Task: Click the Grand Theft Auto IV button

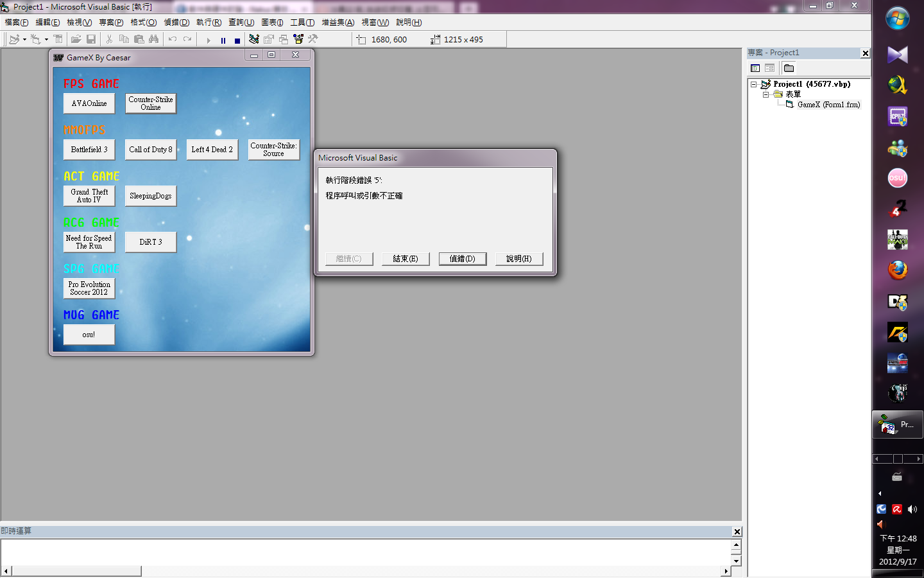Action: pyautogui.click(x=89, y=196)
